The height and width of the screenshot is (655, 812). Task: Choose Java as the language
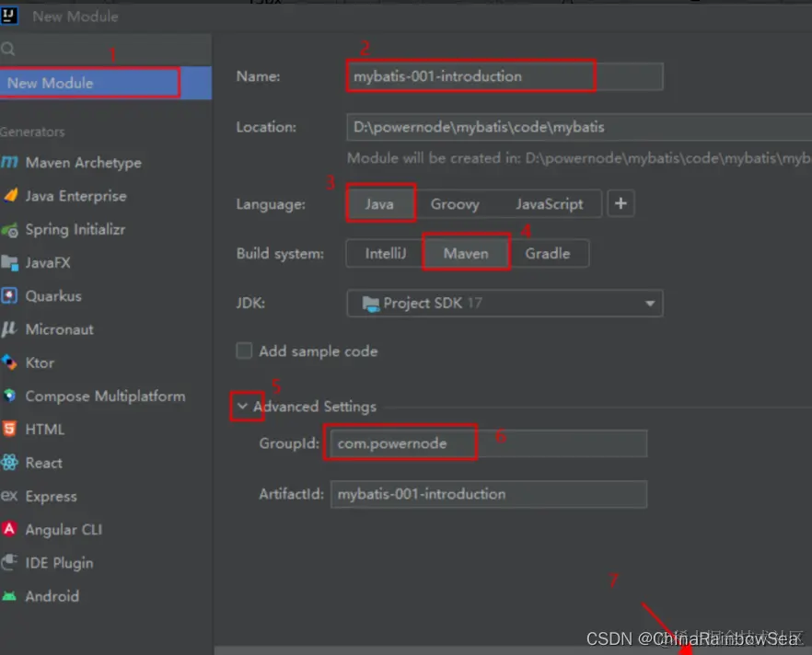point(380,204)
